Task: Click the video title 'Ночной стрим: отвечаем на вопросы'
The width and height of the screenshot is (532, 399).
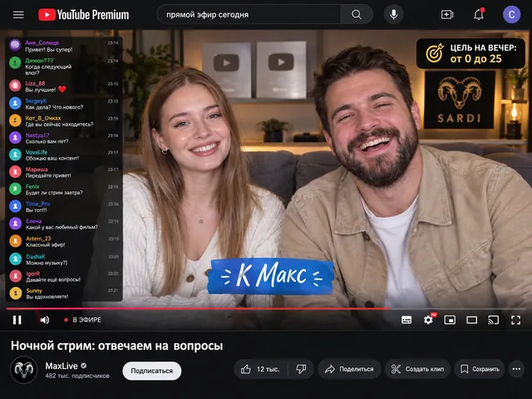Action: point(116,346)
